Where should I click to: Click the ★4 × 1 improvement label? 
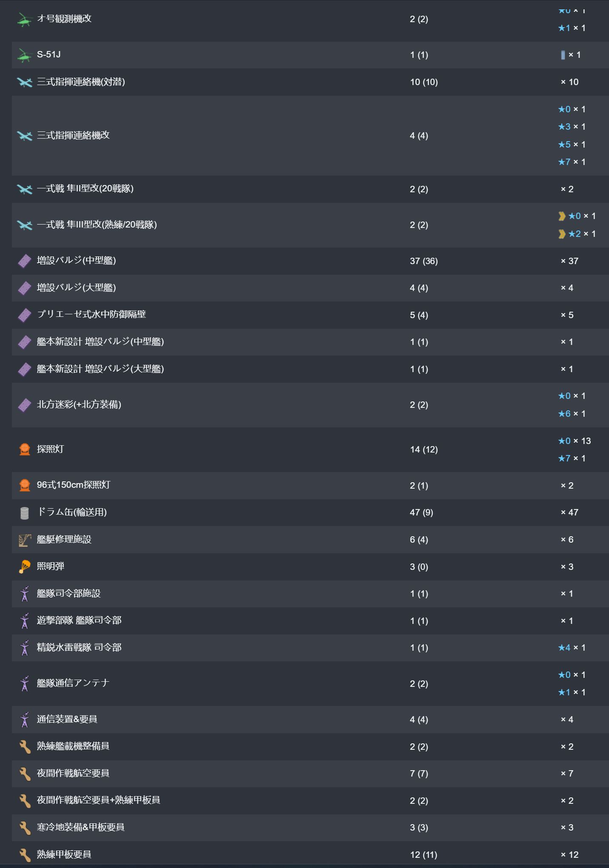(x=572, y=648)
